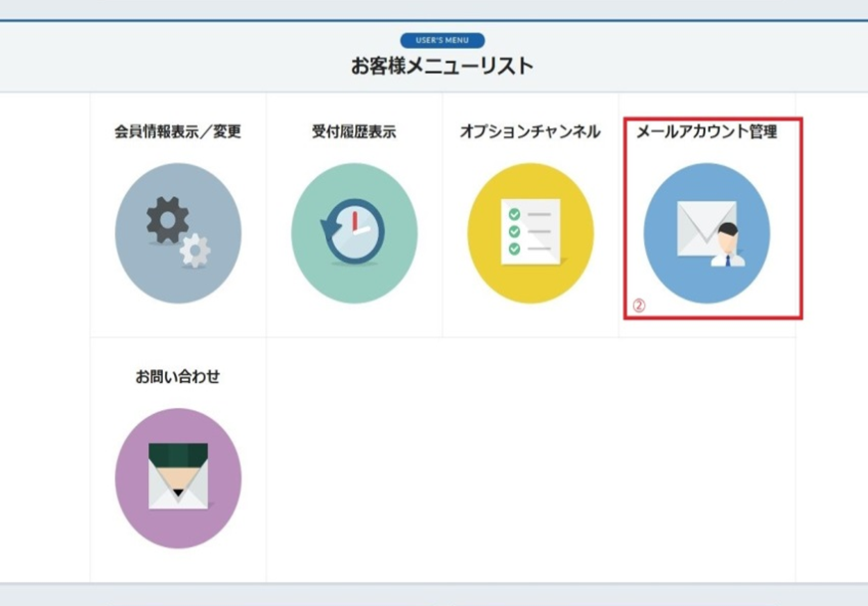Click the お客様メニューリスト heading
Viewport: 868px width, 606px height.
tap(441, 66)
